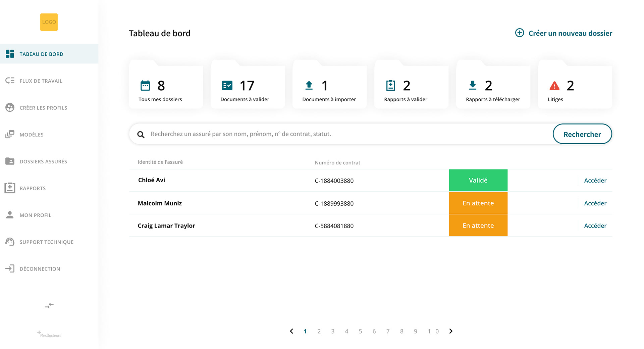Open Support technique menu item
Screen dimensions: 644x349
pos(49,242)
